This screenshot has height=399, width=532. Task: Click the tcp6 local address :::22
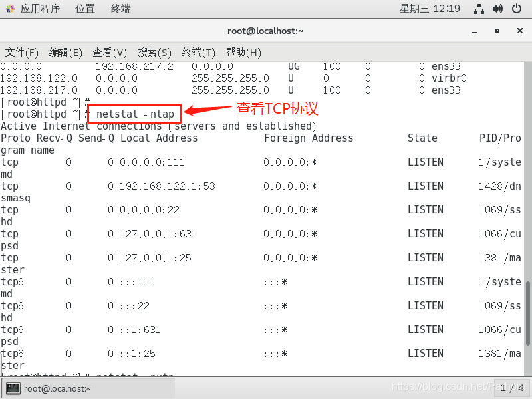pyautogui.click(x=134, y=306)
